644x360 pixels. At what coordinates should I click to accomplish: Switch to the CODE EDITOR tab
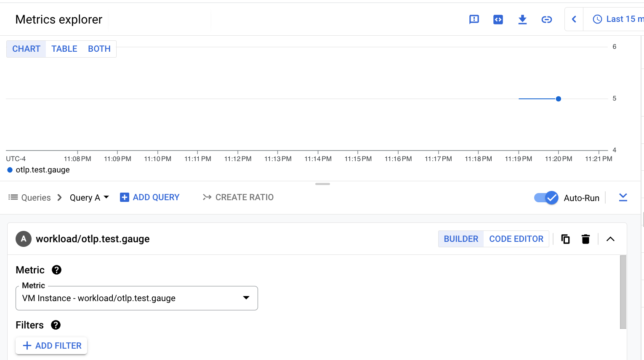click(x=516, y=238)
